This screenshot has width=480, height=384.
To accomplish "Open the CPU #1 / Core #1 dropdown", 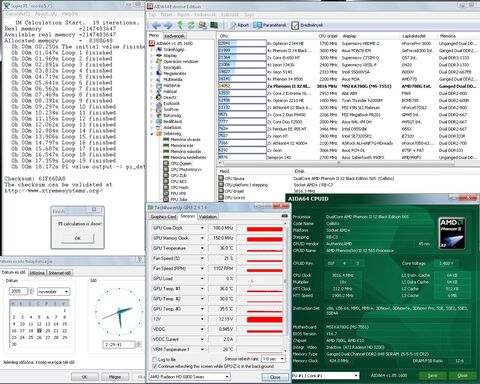I will [x=325, y=376].
